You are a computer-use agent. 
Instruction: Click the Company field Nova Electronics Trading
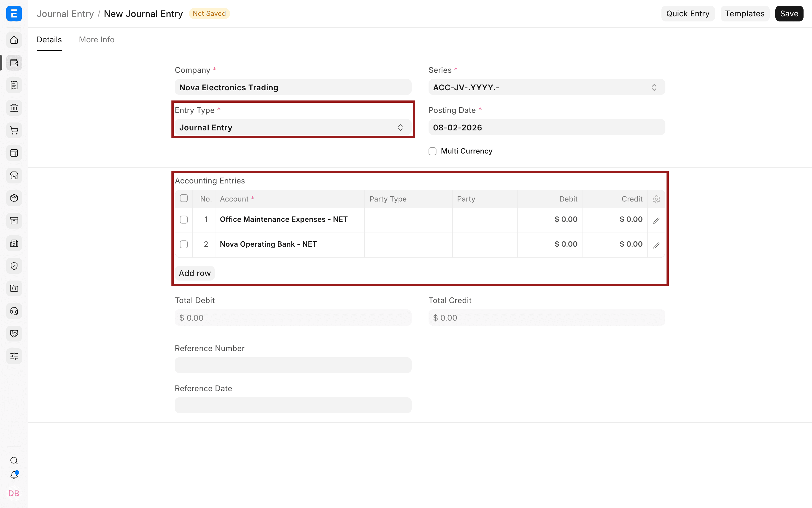[293, 87]
